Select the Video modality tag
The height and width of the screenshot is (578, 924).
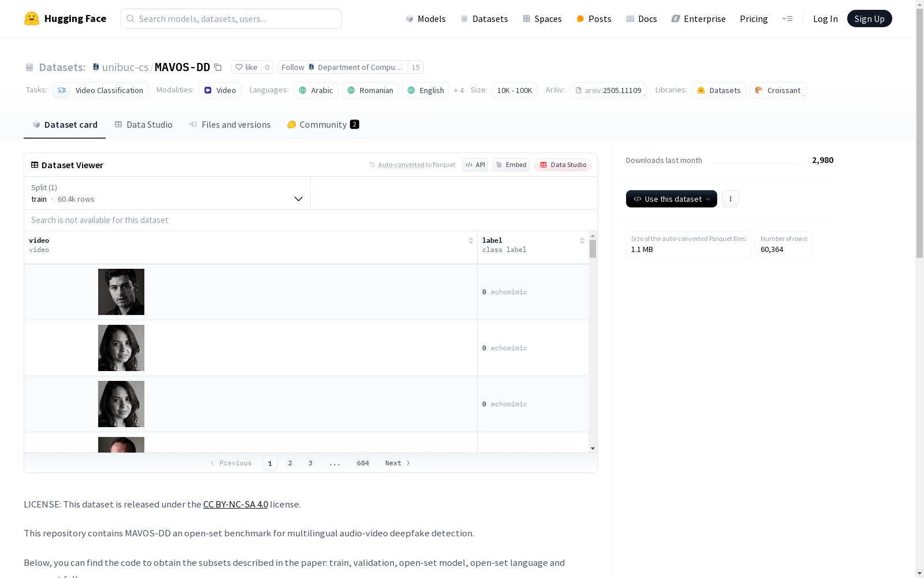(220, 90)
